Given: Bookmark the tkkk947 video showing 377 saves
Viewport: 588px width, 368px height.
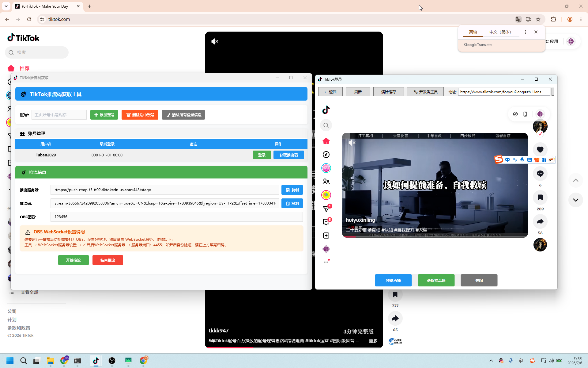Looking at the screenshot, I should coord(395,295).
